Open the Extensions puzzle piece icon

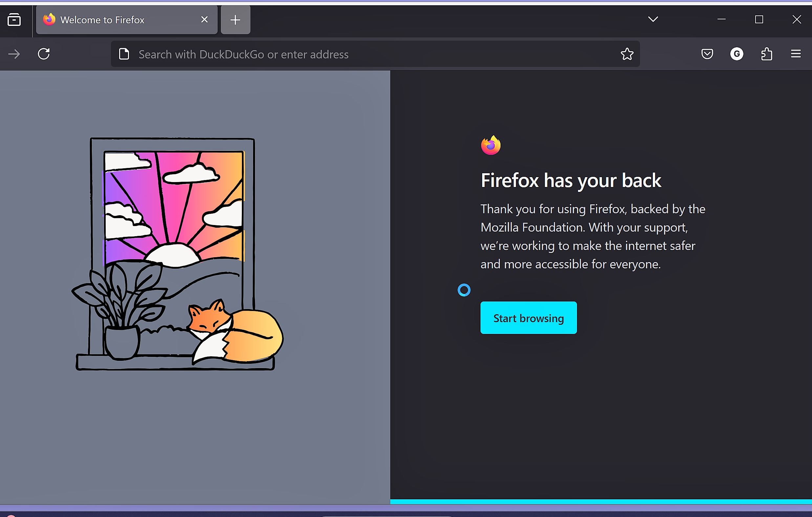click(766, 54)
